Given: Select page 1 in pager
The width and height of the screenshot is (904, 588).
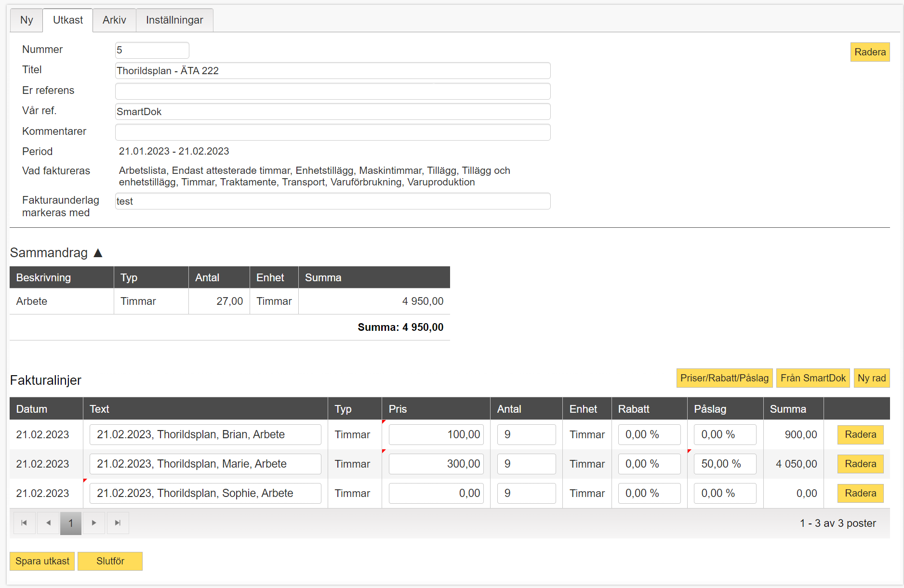Looking at the screenshot, I should [71, 523].
